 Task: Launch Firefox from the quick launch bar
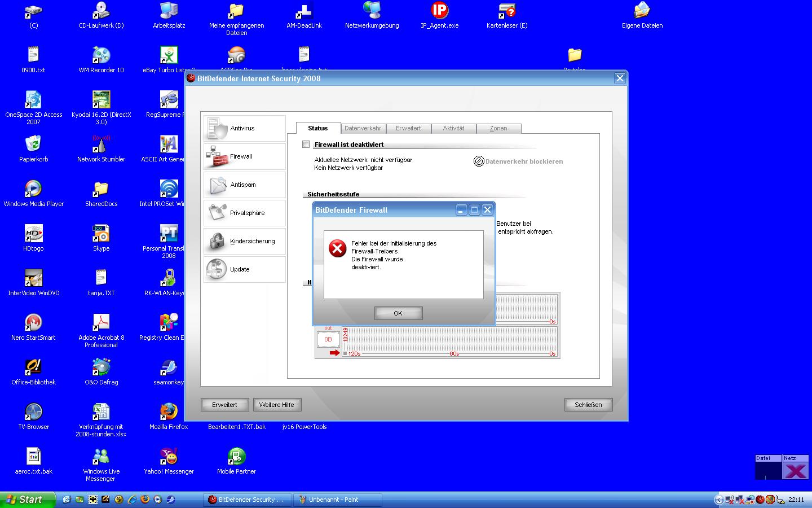click(144, 500)
